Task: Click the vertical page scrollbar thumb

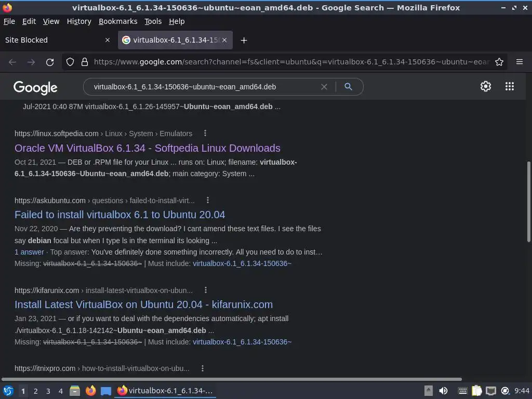Action: coord(528,202)
